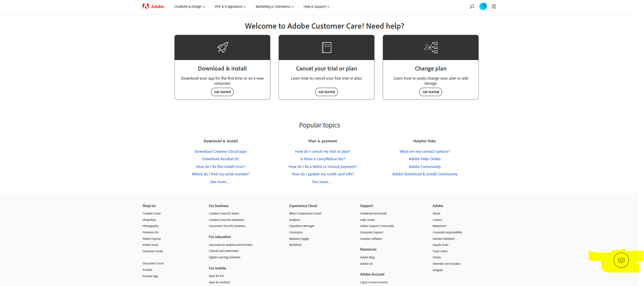
Task: Open Download Creative Cloud apps link
Action: (221, 151)
